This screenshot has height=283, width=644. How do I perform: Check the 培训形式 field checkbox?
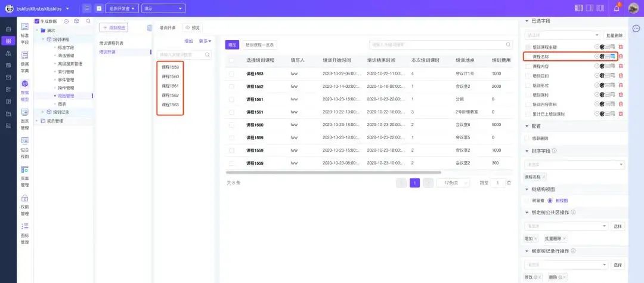[x=528, y=85]
